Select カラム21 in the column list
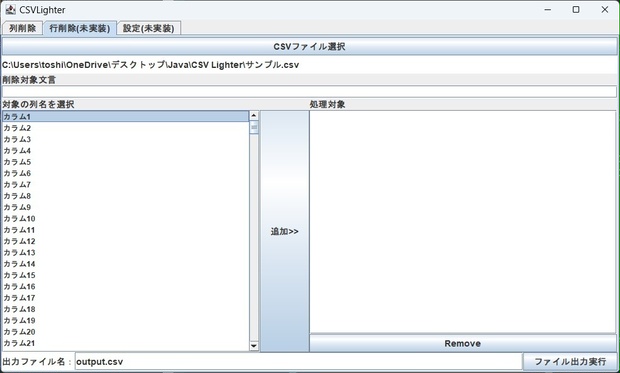Image resolution: width=620 pixels, height=373 pixels. click(x=125, y=343)
